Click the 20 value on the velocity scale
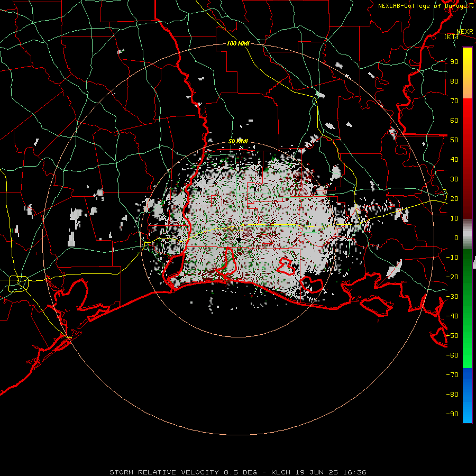The height and width of the screenshot is (476, 476). [454, 198]
